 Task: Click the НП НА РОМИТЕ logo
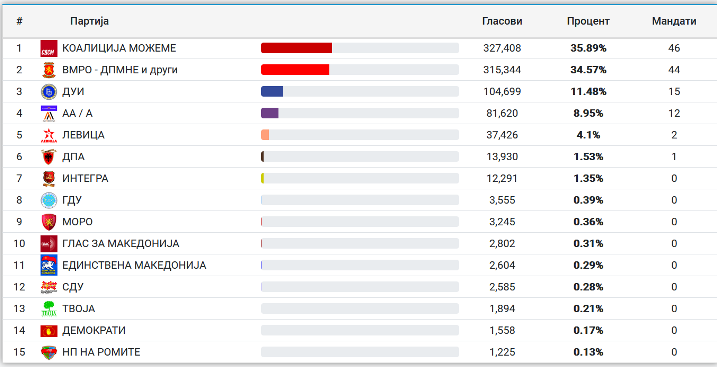[x=49, y=352]
